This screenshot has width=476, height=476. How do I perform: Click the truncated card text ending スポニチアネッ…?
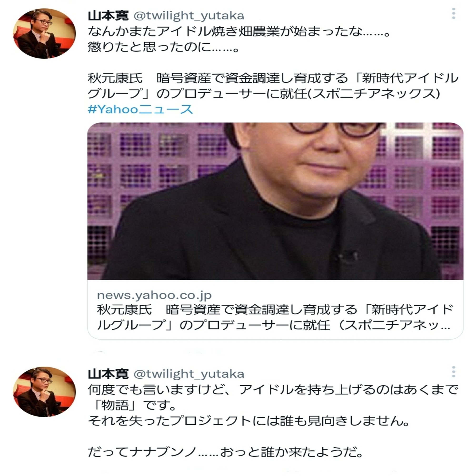click(273, 325)
